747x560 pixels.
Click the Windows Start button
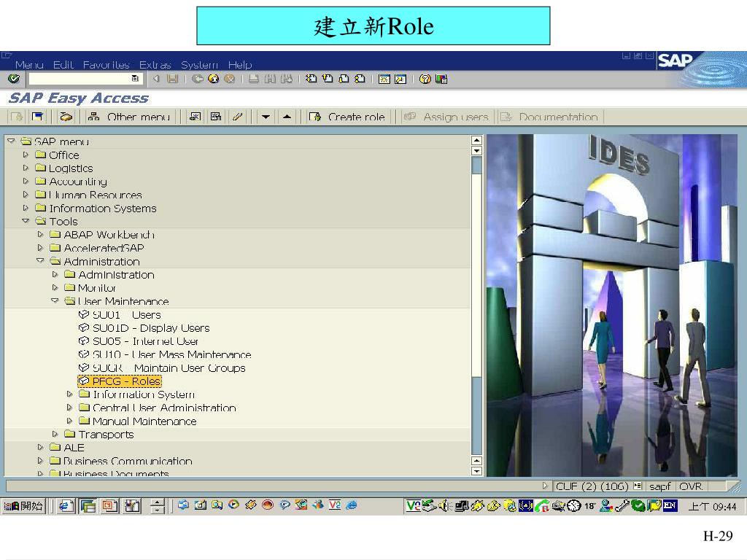(x=23, y=506)
